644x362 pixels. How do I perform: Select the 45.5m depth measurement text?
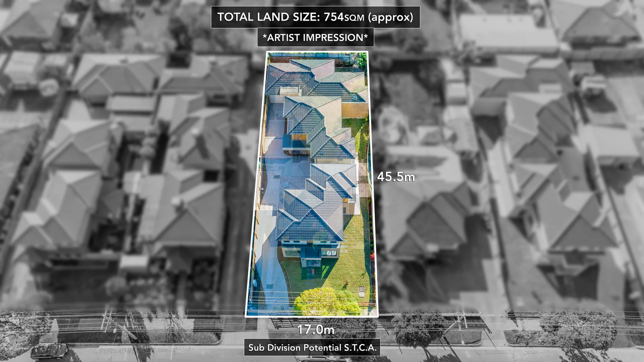[x=396, y=177]
